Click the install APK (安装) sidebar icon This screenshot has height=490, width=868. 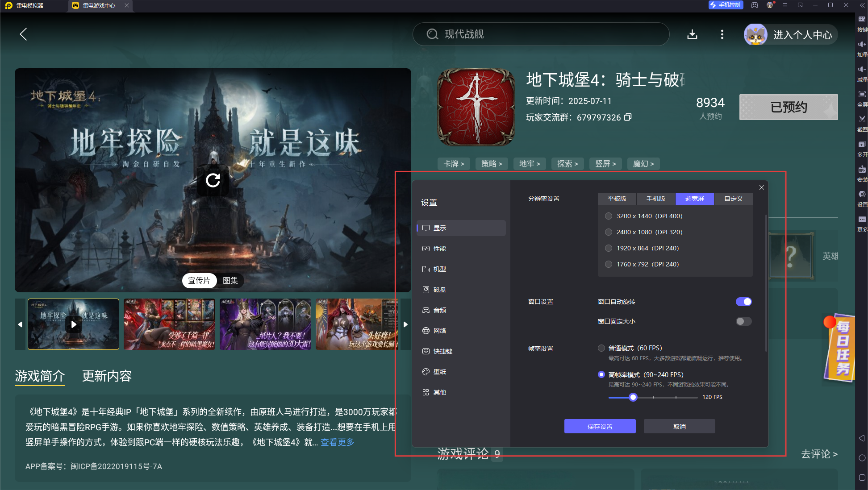tap(862, 173)
